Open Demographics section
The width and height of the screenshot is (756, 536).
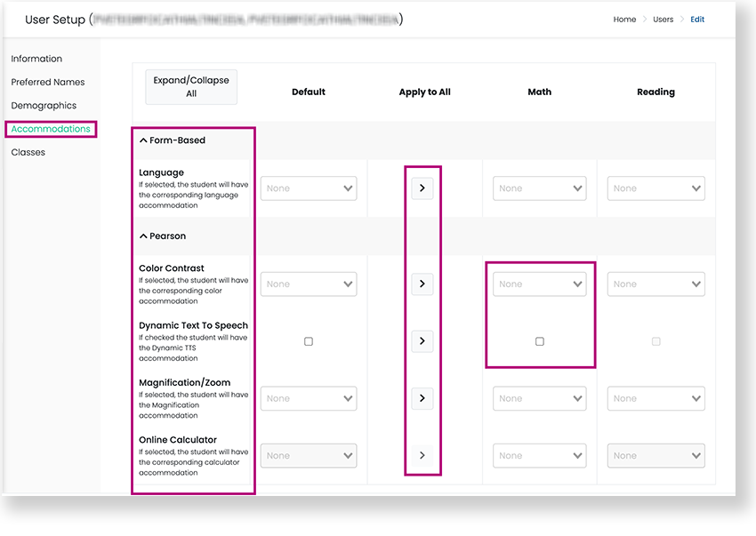44,106
